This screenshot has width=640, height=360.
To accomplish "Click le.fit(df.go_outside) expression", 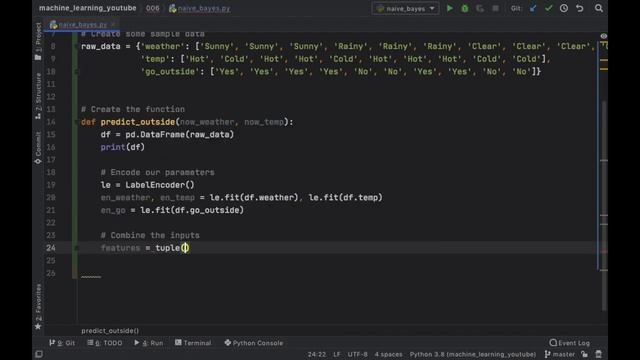I will pos(192,210).
